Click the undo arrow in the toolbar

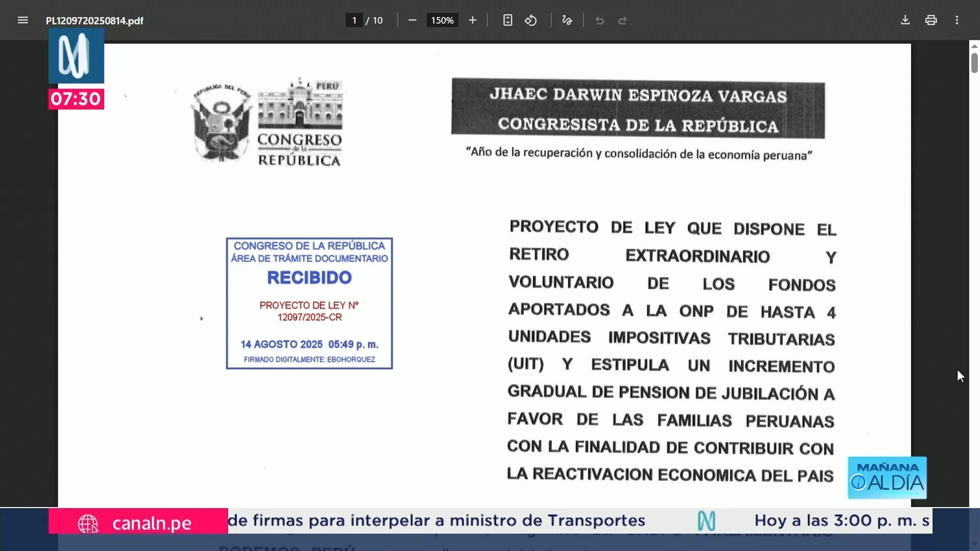(x=600, y=20)
